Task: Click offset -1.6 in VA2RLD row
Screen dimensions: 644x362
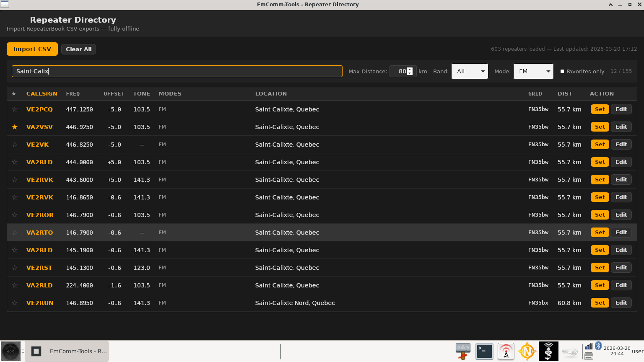Action: coord(114,285)
